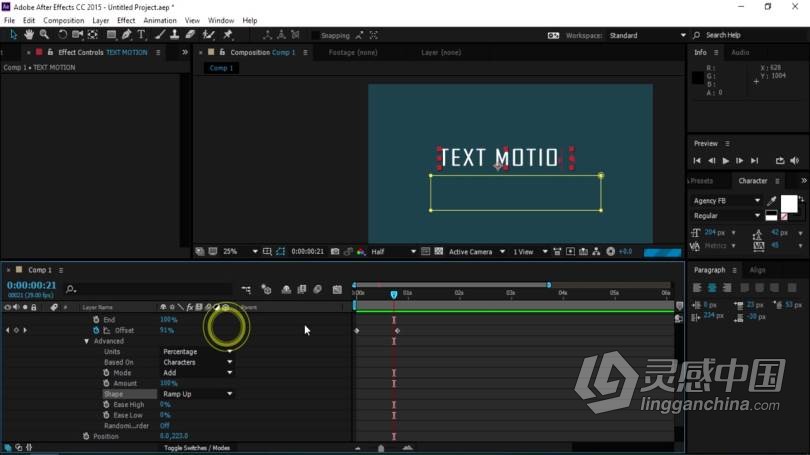The height and width of the screenshot is (455, 810).
Task: Switch to the Audio panel tab
Action: pos(740,52)
